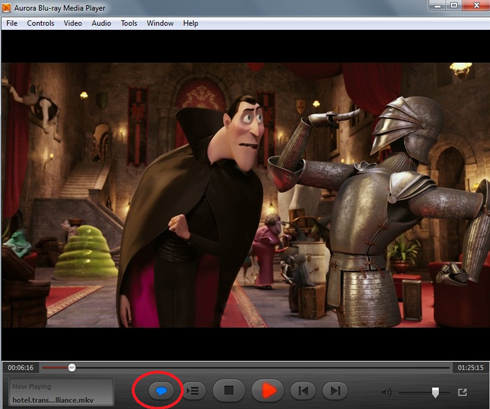This screenshot has height=409, width=490.
Task: Toggle full screen with the expand icon
Action: point(462,392)
